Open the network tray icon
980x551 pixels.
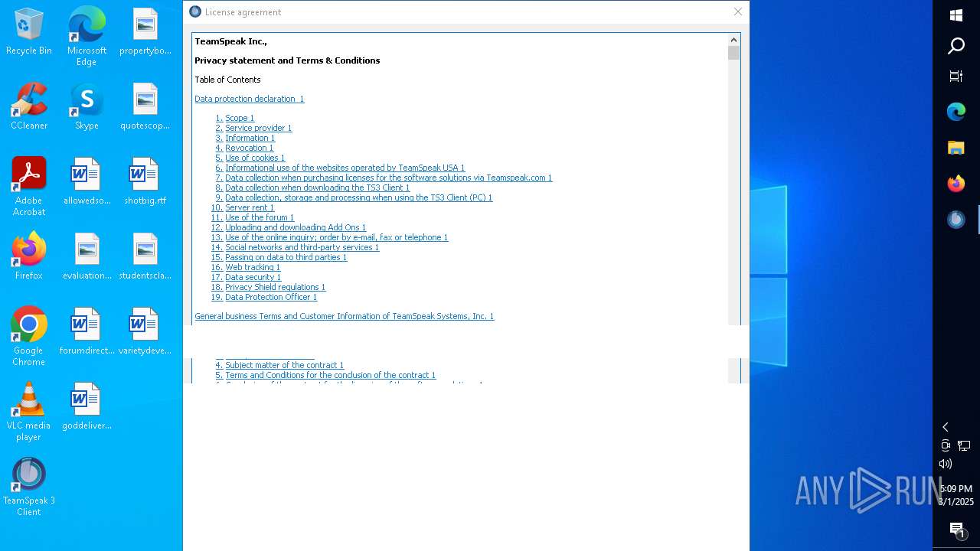[x=964, y=445]
